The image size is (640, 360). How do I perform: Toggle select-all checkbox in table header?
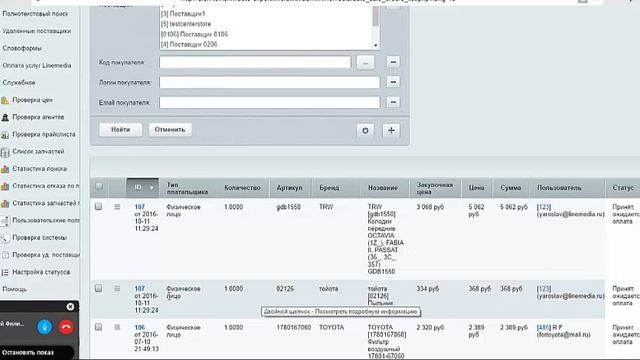pyautogui.click(x=99, y=186)
